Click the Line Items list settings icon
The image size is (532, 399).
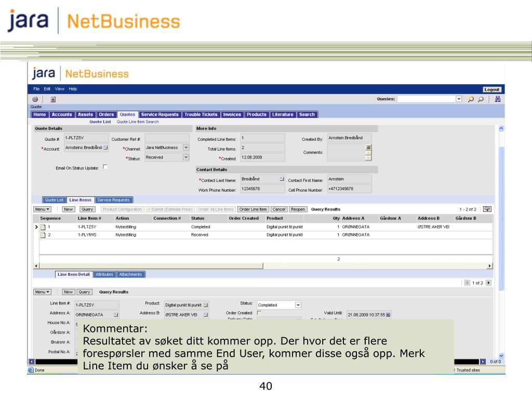coord(487,209)
